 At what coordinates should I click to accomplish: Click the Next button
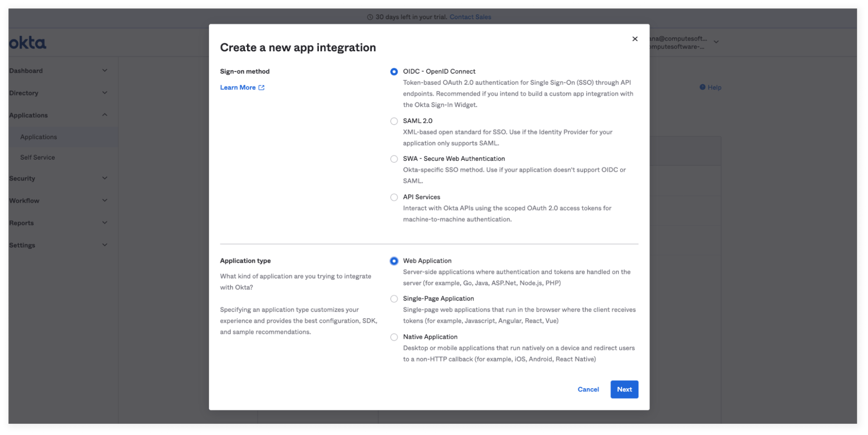click(x=624, y=389)
